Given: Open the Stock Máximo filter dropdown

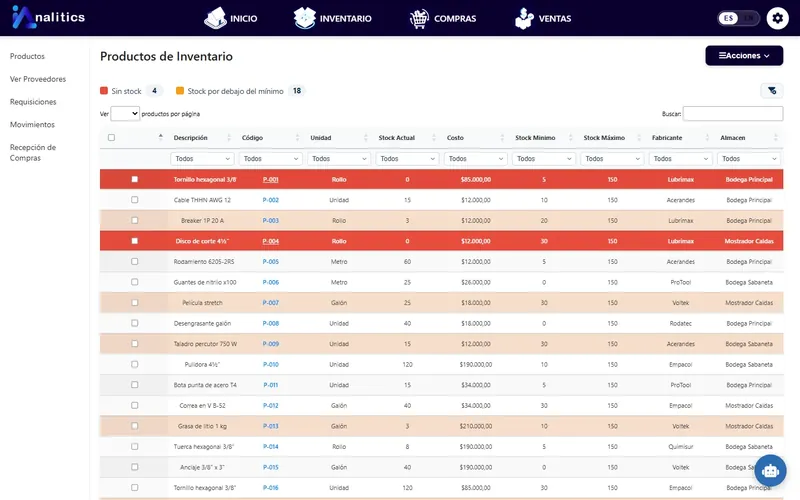Looking at the screenshot, I should point(612,159).
